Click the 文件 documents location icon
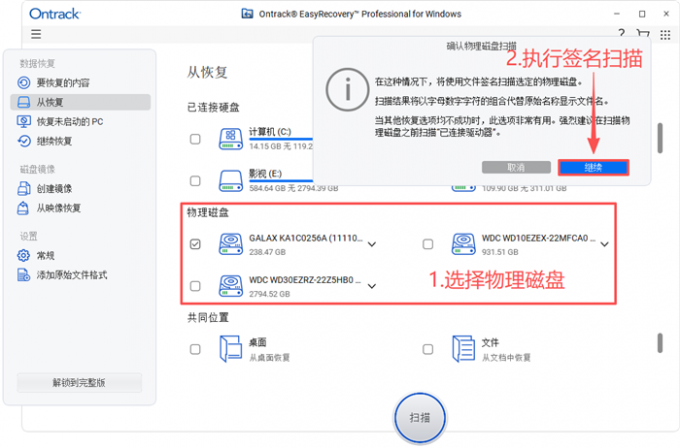This screenshot has width=680, height=448. (463, 349)
